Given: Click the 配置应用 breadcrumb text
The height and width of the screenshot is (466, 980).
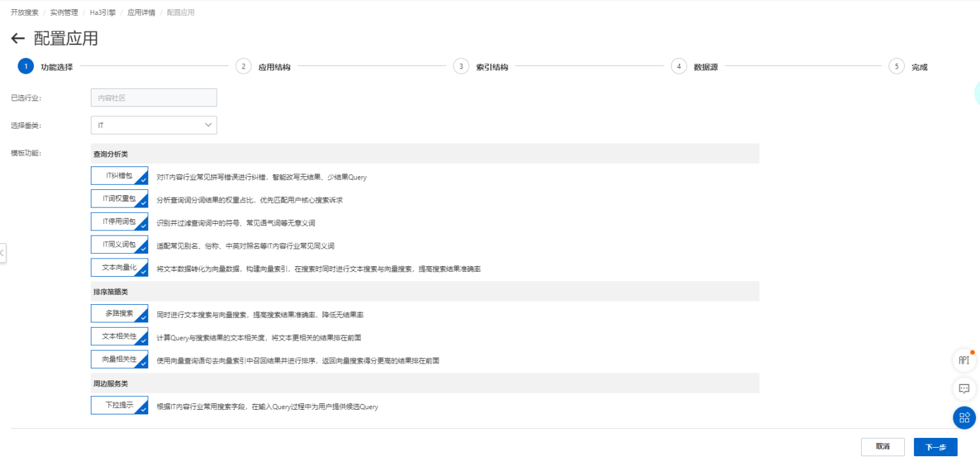Looking at the screenshot, I should (x=180, y=12).
